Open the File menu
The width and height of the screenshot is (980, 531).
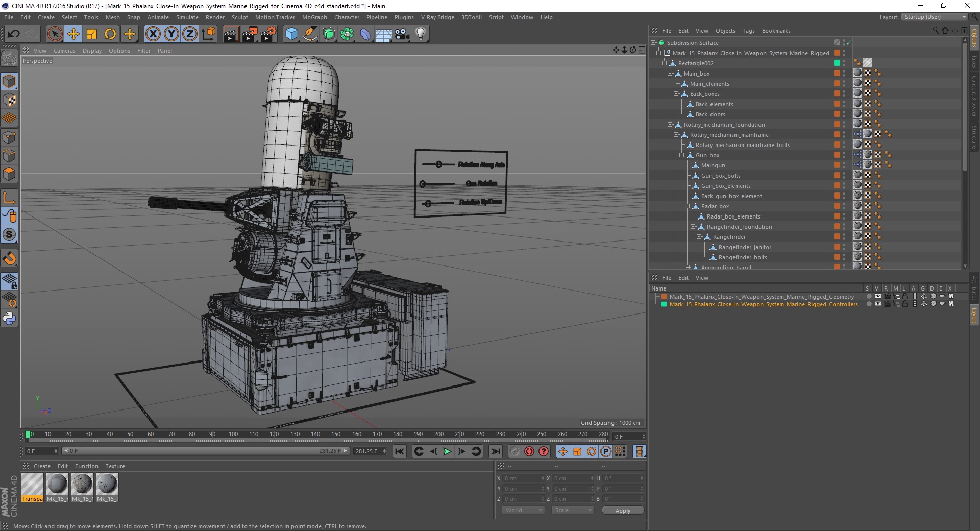[x=9, y=17]
